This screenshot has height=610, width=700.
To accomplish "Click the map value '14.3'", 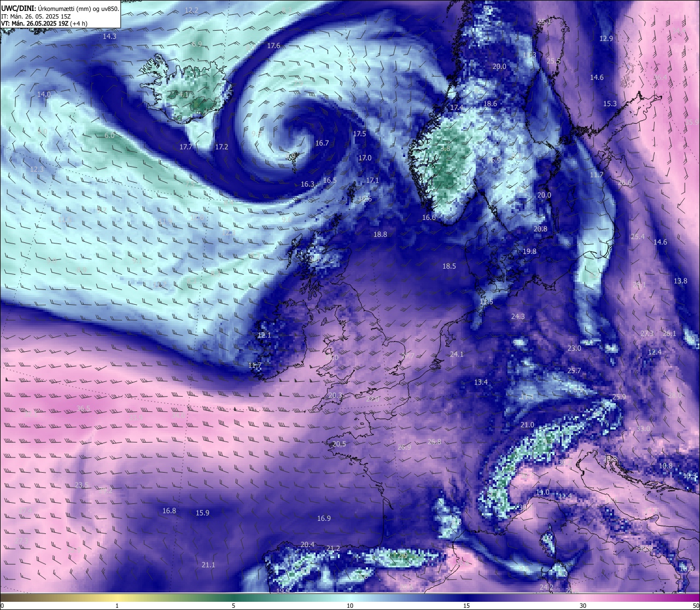I will coord(109,37).
